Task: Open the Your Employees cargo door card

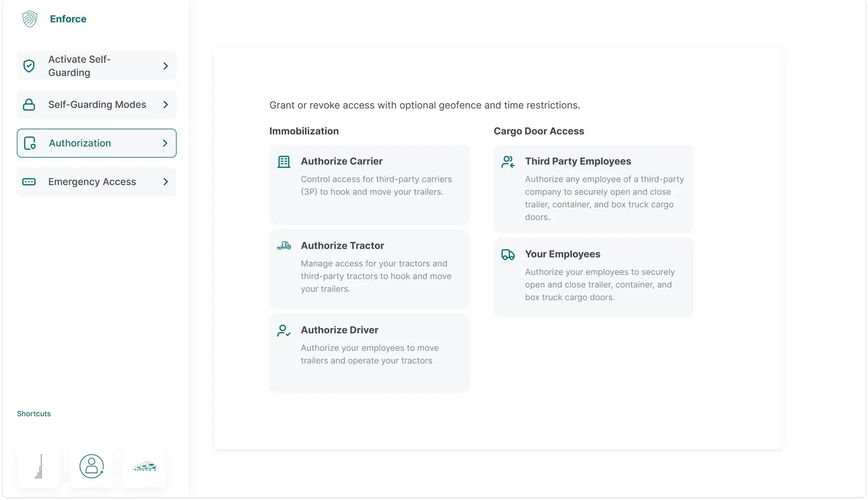Action: click(593, 277)
